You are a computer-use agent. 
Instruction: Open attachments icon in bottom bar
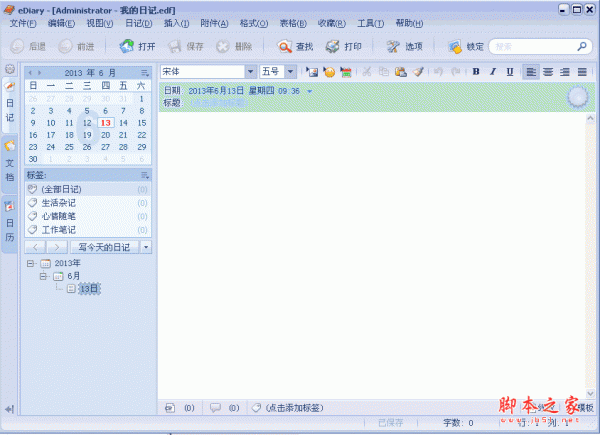(170, 408)
